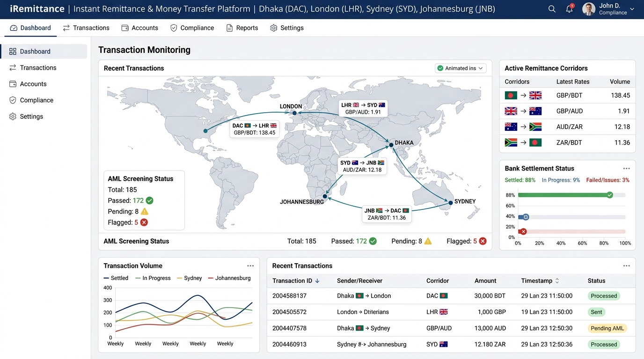Open the search icon in header

click(x=552, y=9)
